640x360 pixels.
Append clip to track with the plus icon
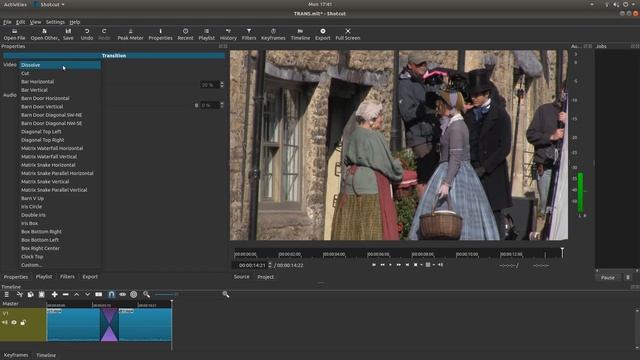point(54,294)
